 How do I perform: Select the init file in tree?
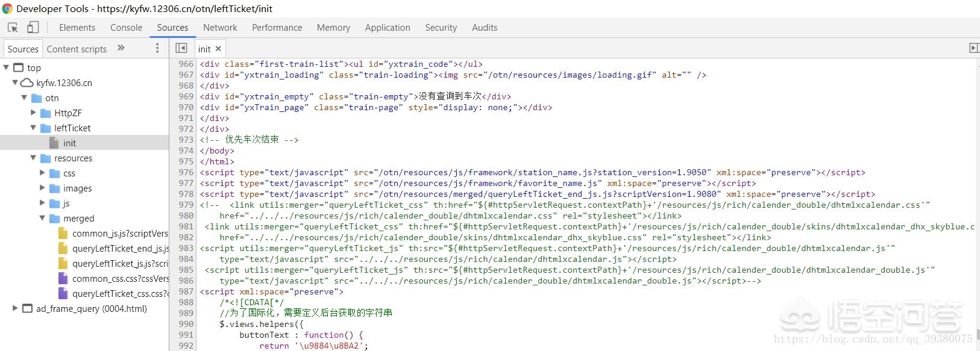tap(84, 143)
